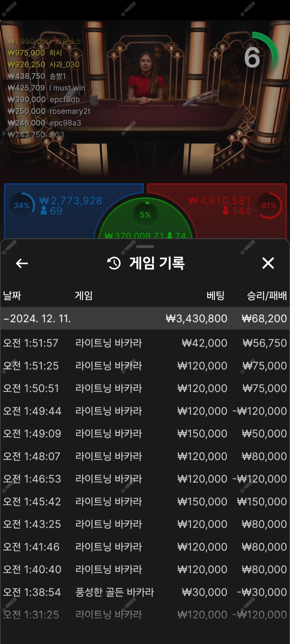Image resolution: width=290 pixels, height=644 pixels.
Task: Tap the back arrow in game history
Action: click(x=22, y=263)
